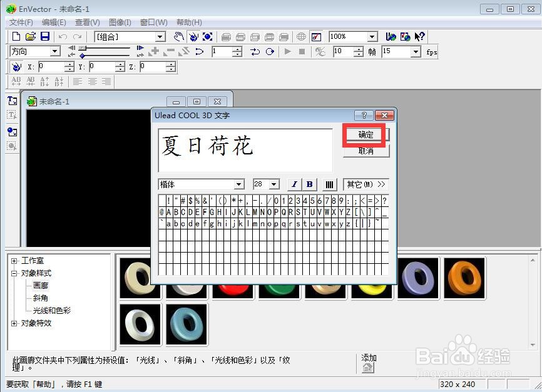Image resolution: width=542 pixels, height=392 pixels.
Task: Toggle the ping-pong mode icon
Action: pos(255,52)
